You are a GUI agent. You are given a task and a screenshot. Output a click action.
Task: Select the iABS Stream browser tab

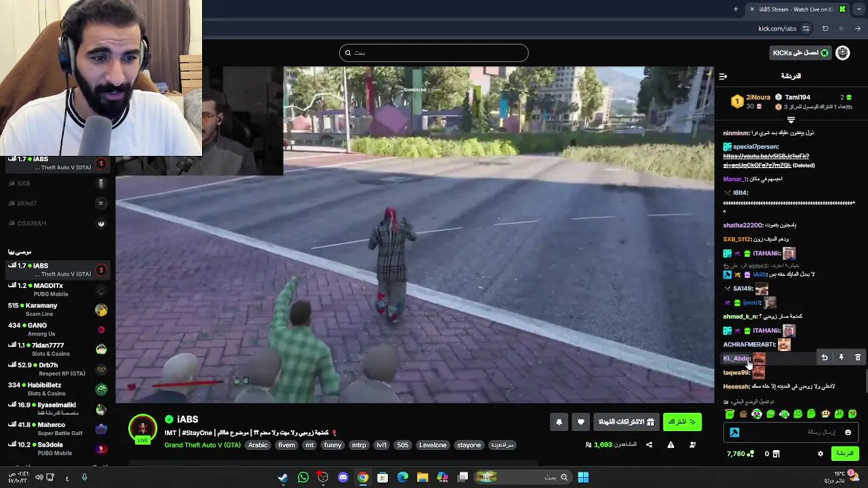(797, 9)
